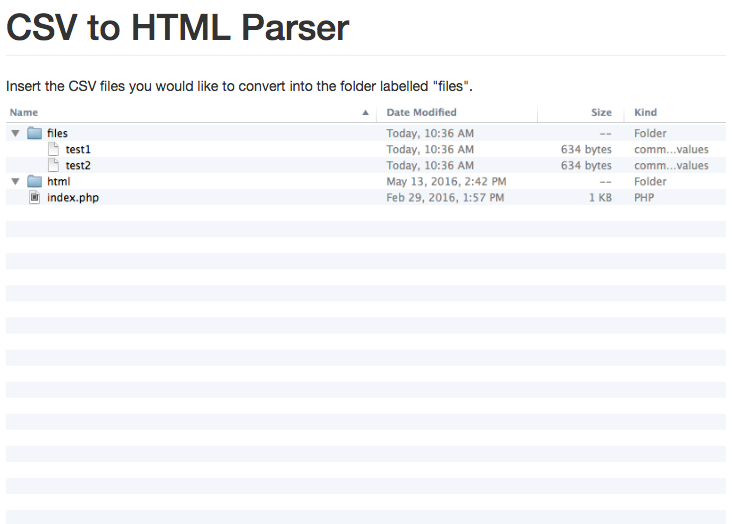738x524 pixels.
Task: Click the PHP kind label of index.php
Action: (x=644, y=197)
